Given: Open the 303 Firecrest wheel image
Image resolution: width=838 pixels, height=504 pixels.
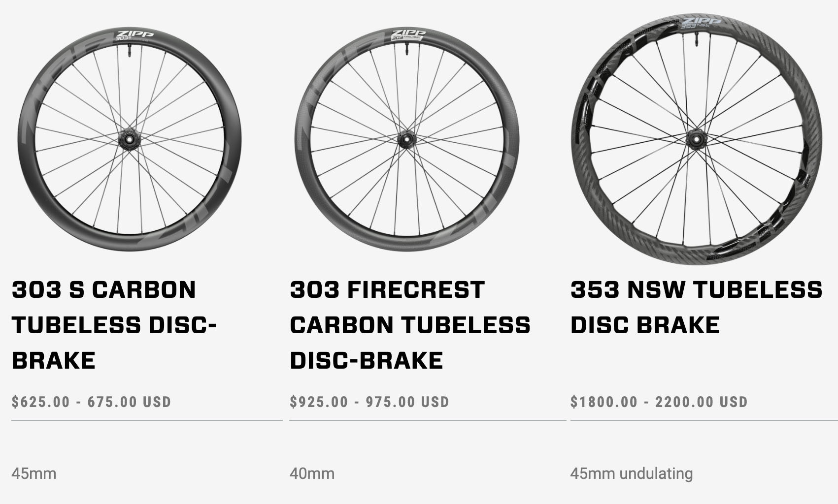Looking at the screenshot, I should click(x=407, y=139).
